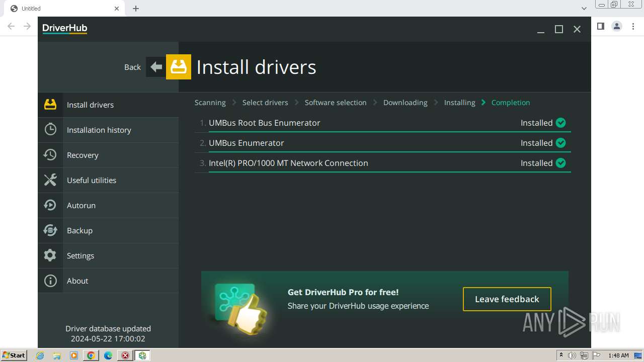
Task: Select the Software selection step
Action: tap(336, 103)
